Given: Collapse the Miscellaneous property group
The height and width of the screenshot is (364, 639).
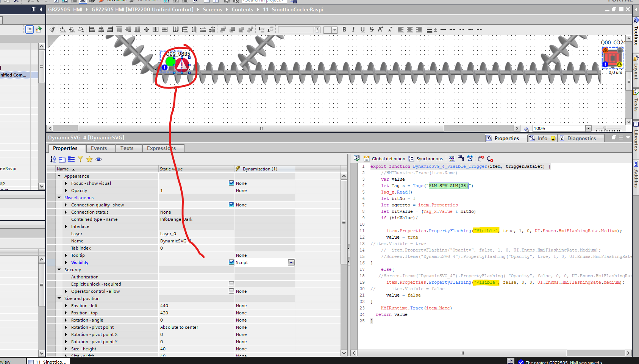Looking at the screenshot, I should pyautogui.click(x=59, y=197).
